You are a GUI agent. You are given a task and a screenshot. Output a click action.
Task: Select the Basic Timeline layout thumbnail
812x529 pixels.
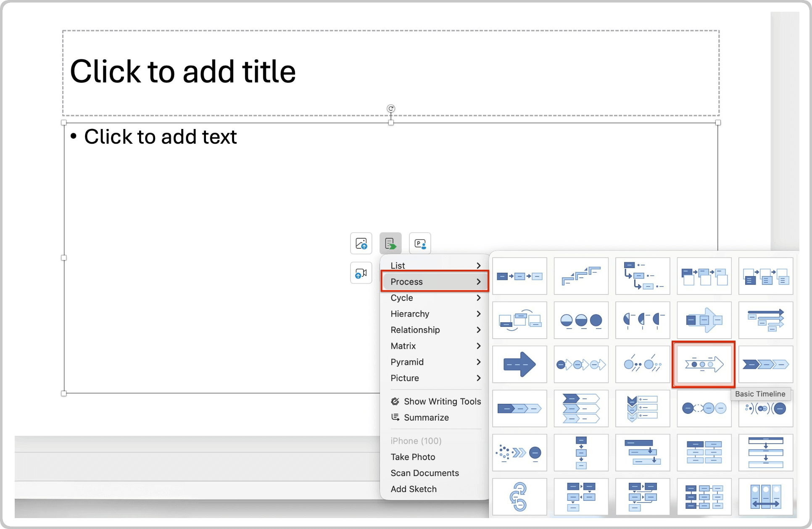click(x=704, y=364)
